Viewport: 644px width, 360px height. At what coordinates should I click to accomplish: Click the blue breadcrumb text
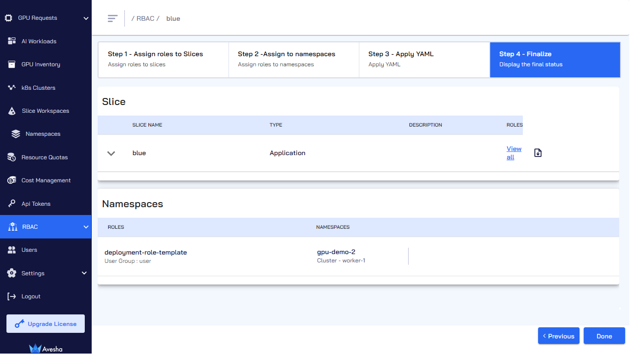(x=173, y=19)
